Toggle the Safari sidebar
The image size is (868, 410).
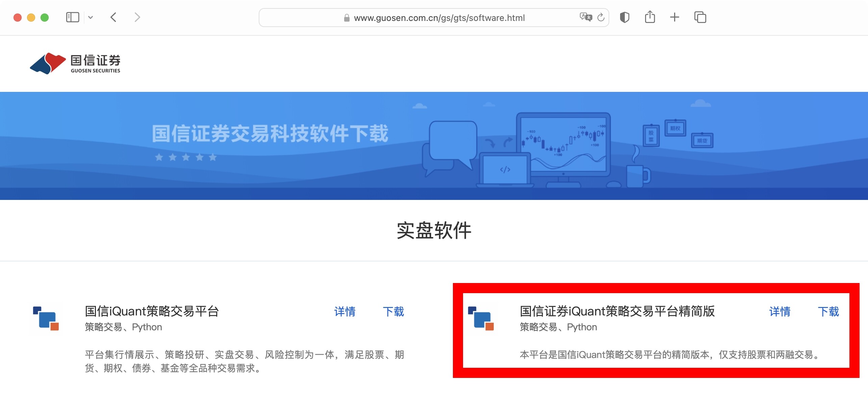pyautogui.click(x=72, y=17)
